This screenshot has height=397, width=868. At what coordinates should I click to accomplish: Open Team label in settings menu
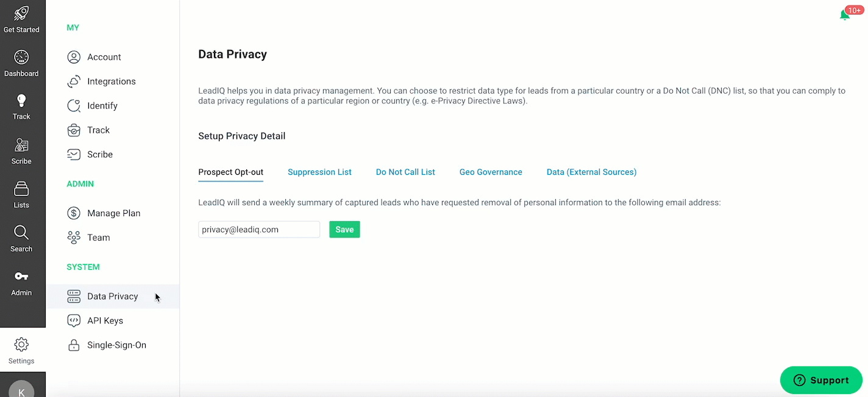point(99,237)
